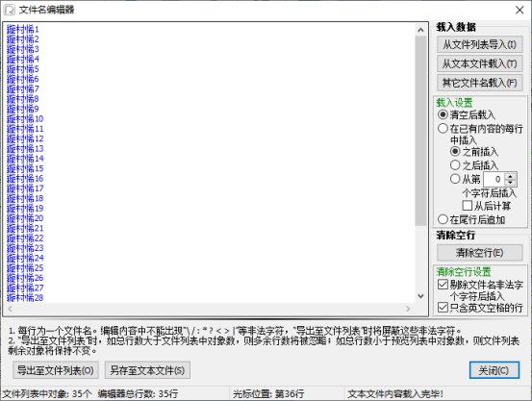This screenshot has height=401, width=532.
Task: Click status text 光标位置: 第36行
Action: pos(268,394)
